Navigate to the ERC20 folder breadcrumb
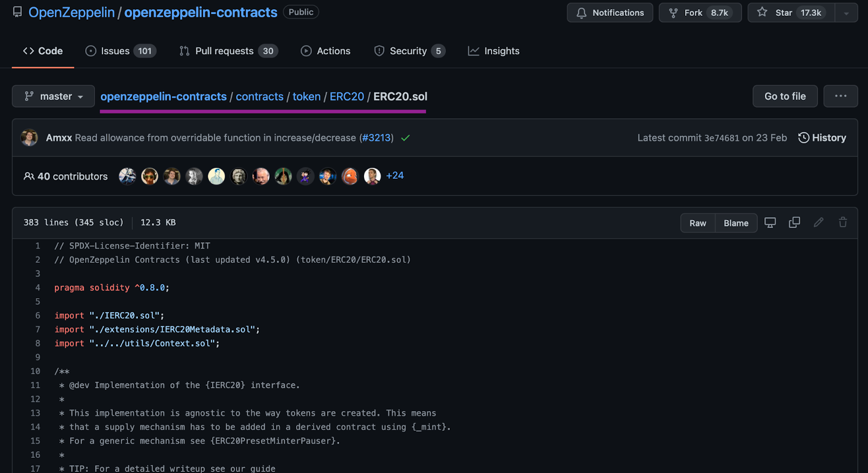The image size is (868, 473). (x=347, y=97)
